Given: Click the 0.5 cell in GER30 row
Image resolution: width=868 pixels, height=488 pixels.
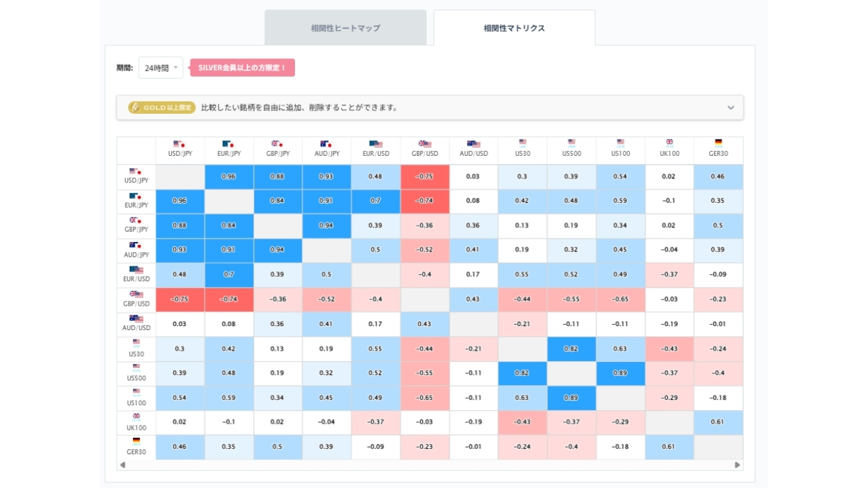Looking at the screenshot, I should pos(278,447).
